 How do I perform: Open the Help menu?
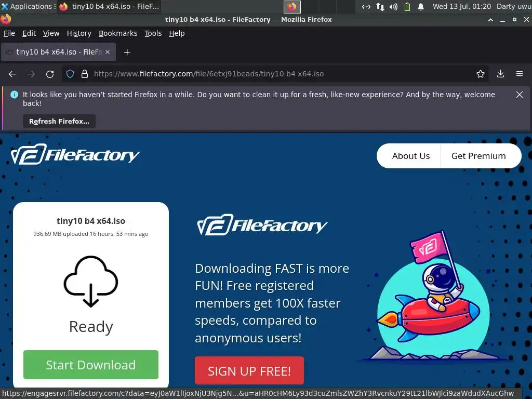tap(177, 33)
